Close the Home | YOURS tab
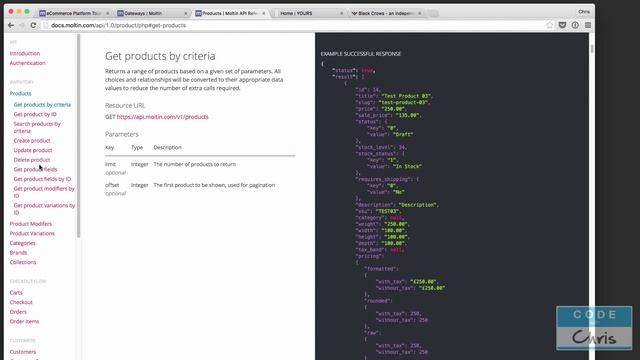The height and width of the screenshot is (360, 640). 342,13
